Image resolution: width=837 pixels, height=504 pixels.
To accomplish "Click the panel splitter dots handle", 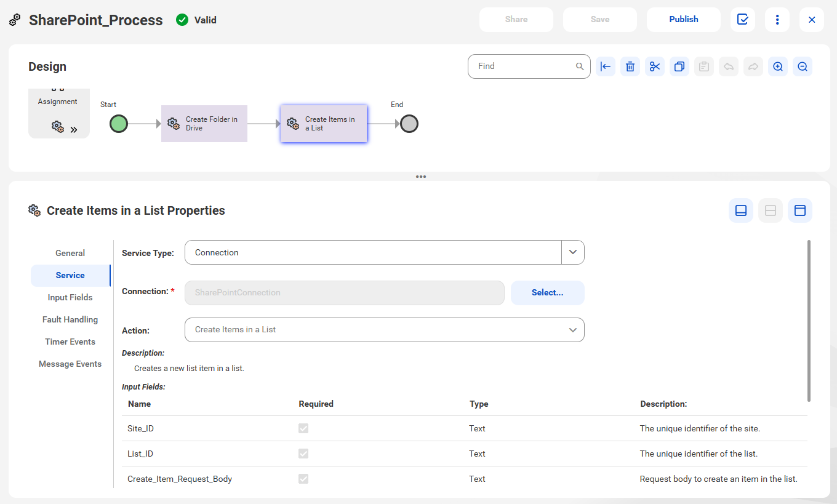I will 421,177.
